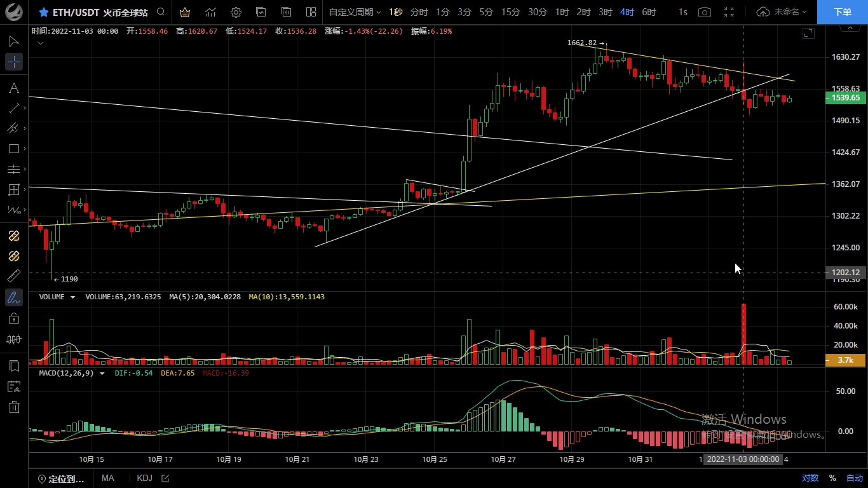The height and width of the screenshot is (488, 868).
Task: Open chart settings gear
Action: [236, 12]
